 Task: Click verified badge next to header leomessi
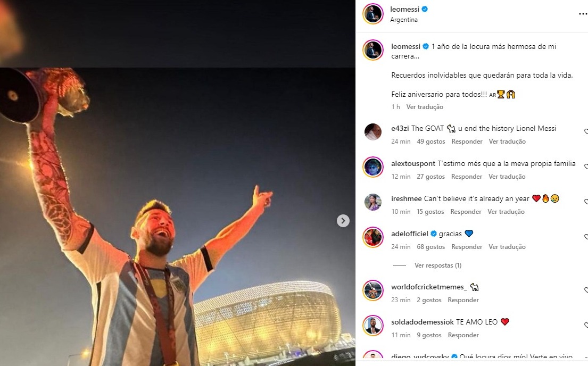tap(425, 9)
